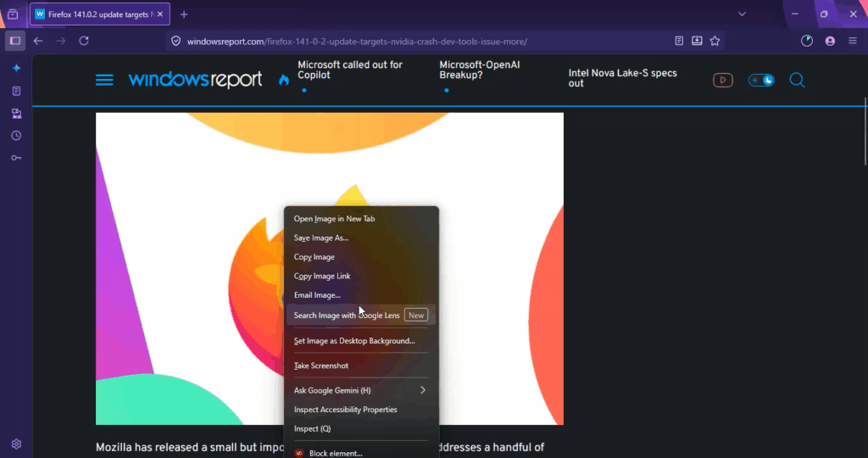Bookmark this page with star icon
The image size is (868, 458).
click(715, 41)
